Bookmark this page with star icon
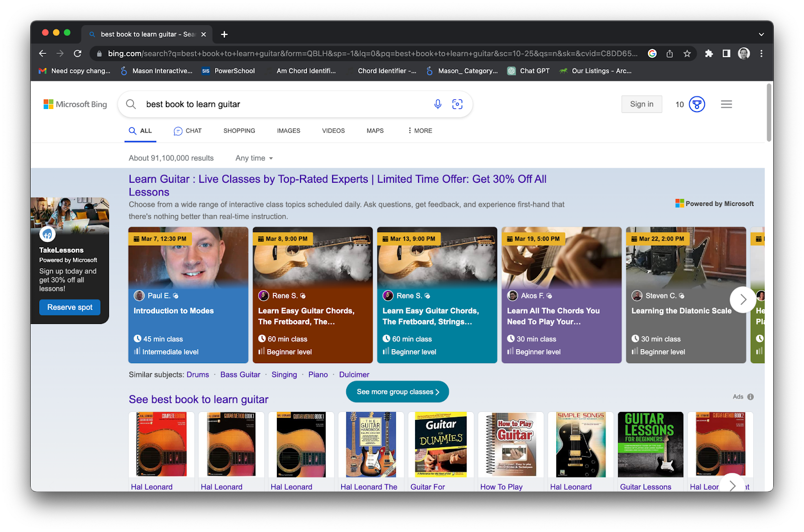804x532 pixels. (x=687, y=54)
